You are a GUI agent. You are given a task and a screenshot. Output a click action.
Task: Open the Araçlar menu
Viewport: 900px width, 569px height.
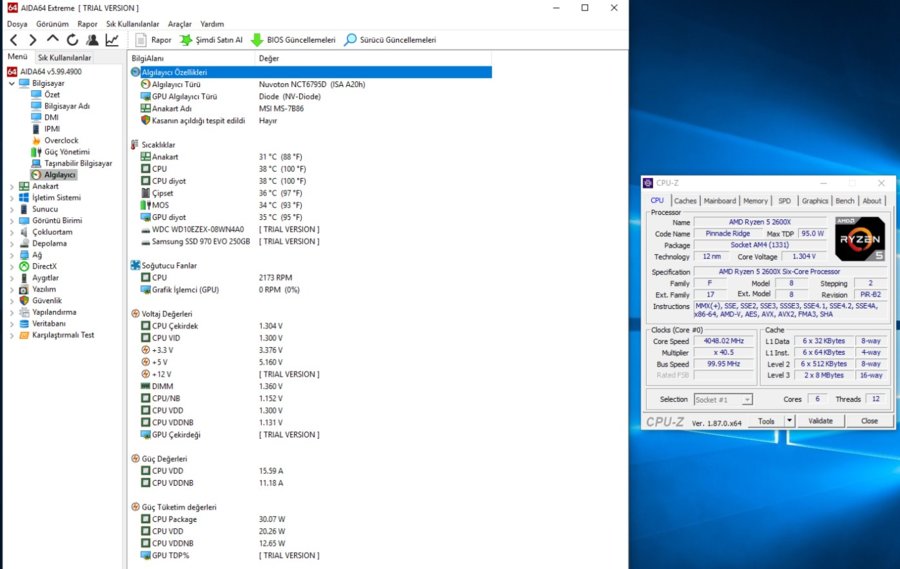179,23
